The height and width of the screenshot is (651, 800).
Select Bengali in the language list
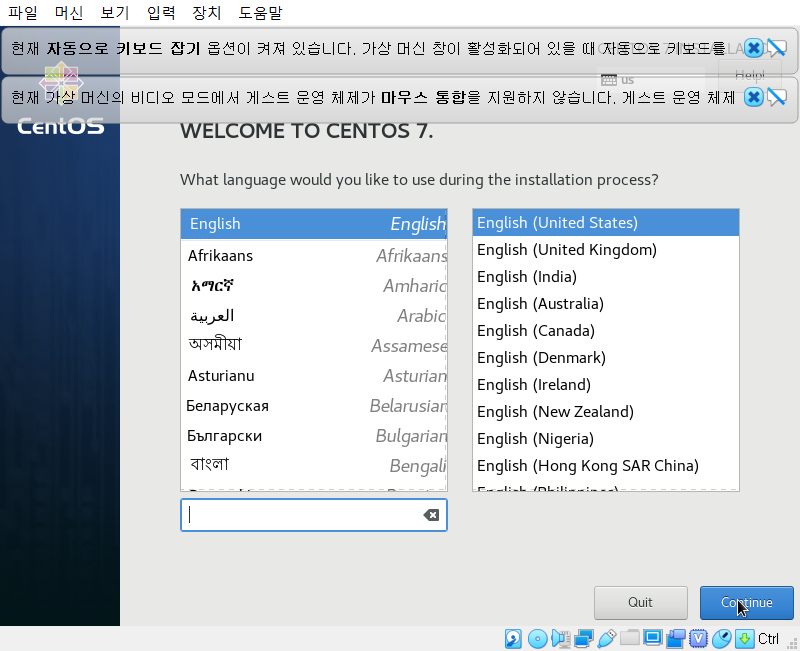tap(314, 465)
